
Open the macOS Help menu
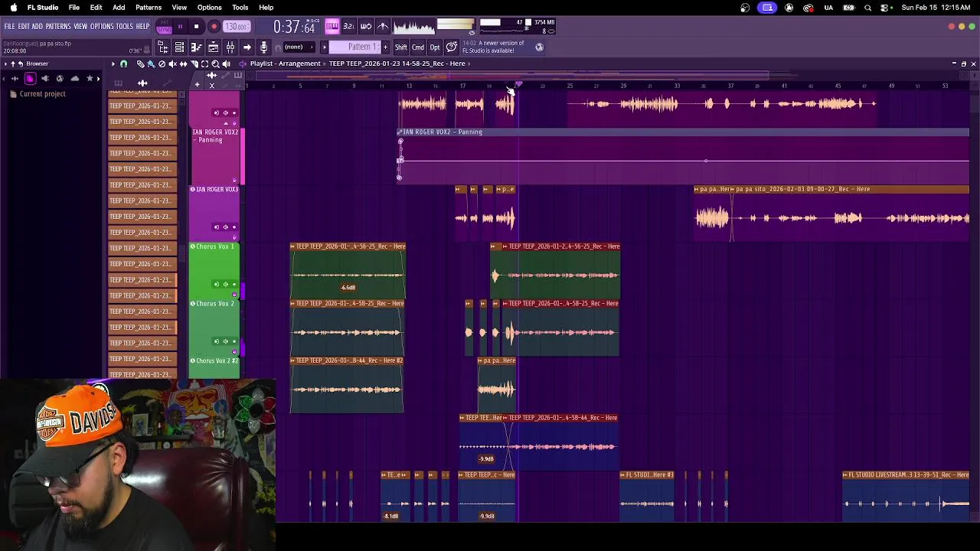coord(266,8)
